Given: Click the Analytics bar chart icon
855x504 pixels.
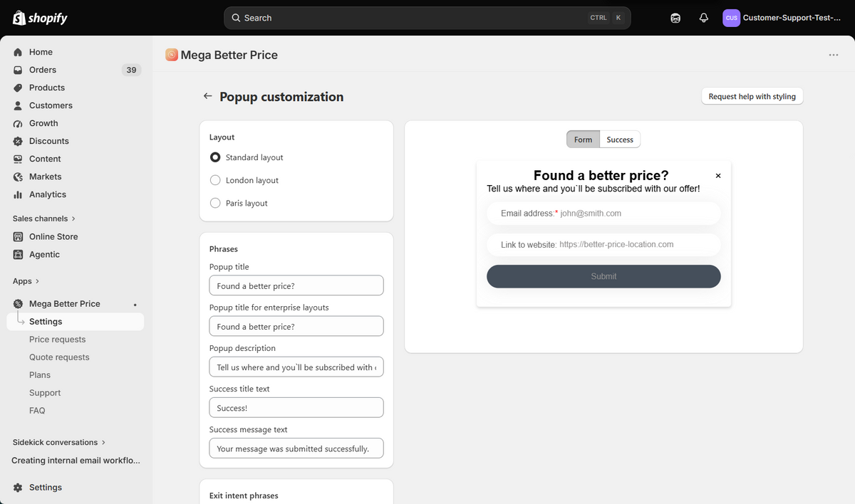Looking at the screenshot, I should pos(18,194).
